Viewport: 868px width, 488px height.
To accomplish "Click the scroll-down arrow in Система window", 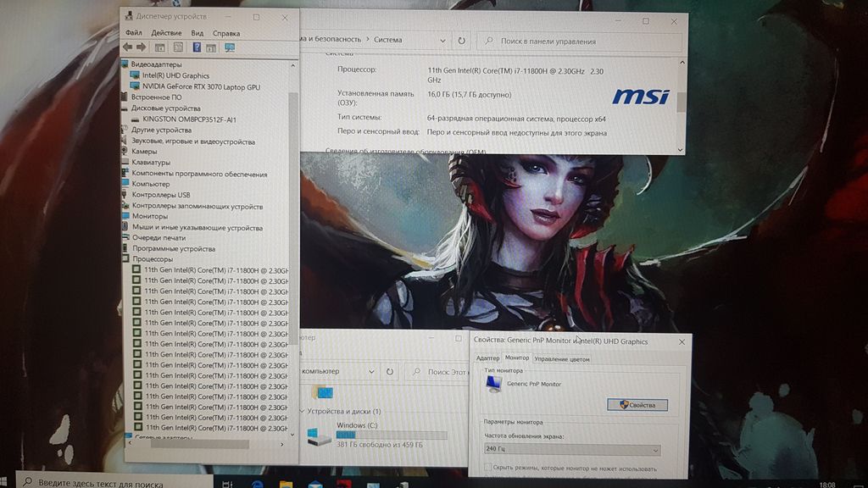I will pyautogui.click(x=681, y=149).
